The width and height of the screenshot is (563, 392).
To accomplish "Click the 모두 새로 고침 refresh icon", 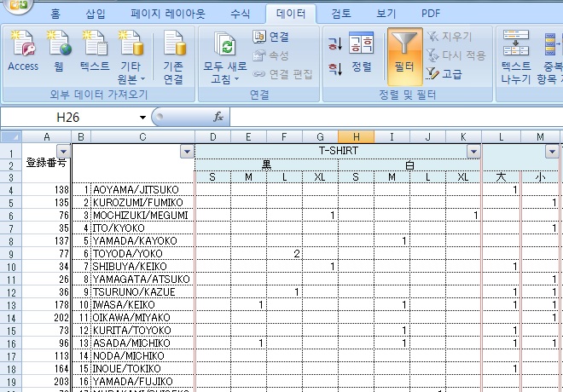I will pyautogui.click(x=224, y=47).
